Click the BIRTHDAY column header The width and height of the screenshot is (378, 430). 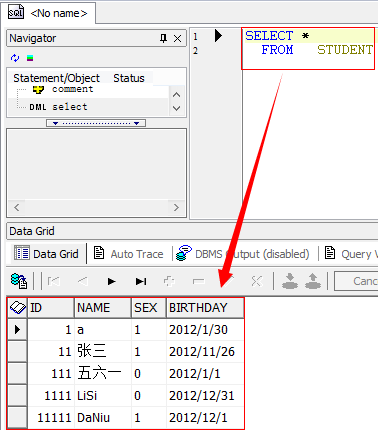(205, 307)
